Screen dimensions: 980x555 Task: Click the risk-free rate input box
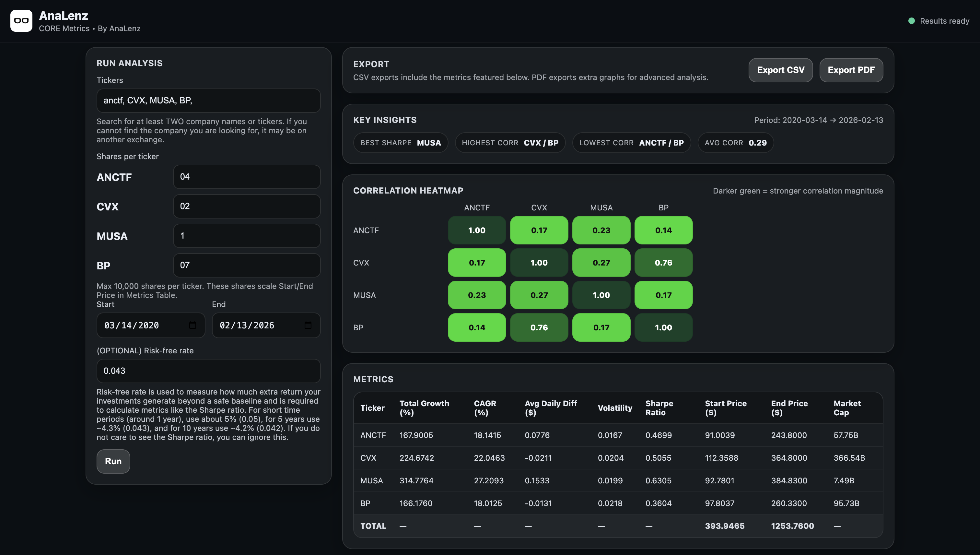pos(208,370)
